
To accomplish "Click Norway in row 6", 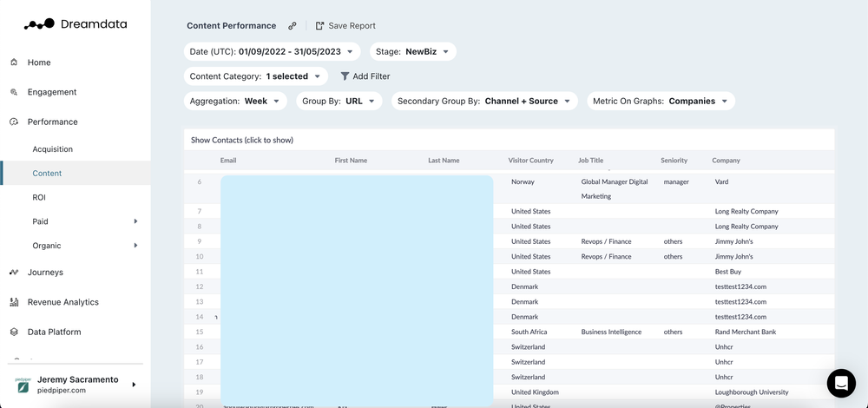I will coord(523,181).
